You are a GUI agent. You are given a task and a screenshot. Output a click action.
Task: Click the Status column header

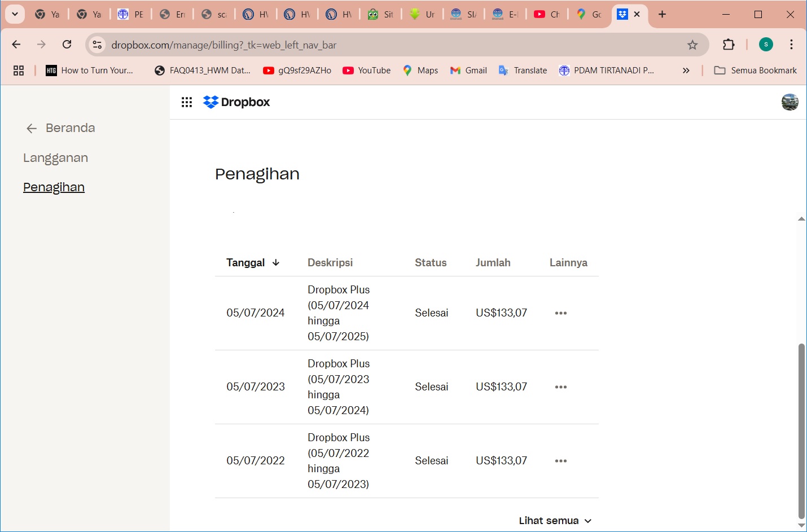click(x=431, y=262)
